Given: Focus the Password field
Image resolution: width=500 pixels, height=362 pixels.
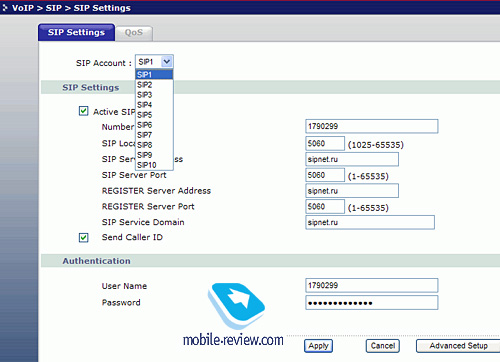Looking at the screenshot, I should coord(372,303).
